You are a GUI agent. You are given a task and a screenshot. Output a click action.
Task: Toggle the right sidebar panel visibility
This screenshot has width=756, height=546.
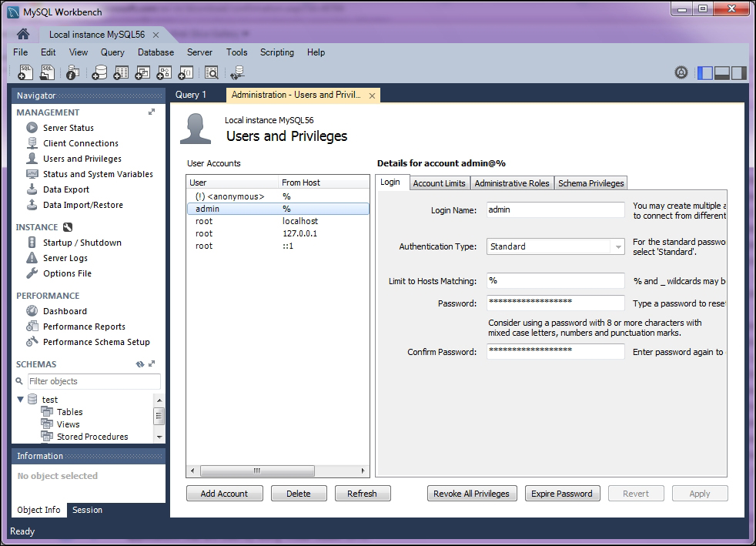(x=738, y=73)
